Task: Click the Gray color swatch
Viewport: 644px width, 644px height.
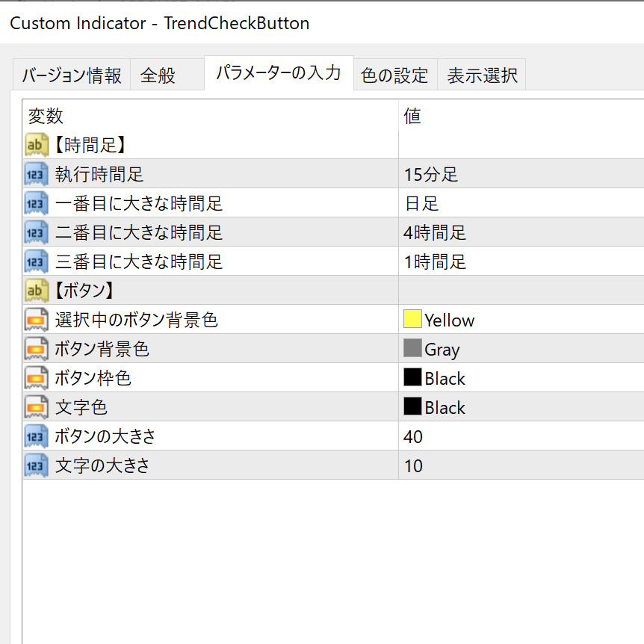Action: tap(412, 349)
